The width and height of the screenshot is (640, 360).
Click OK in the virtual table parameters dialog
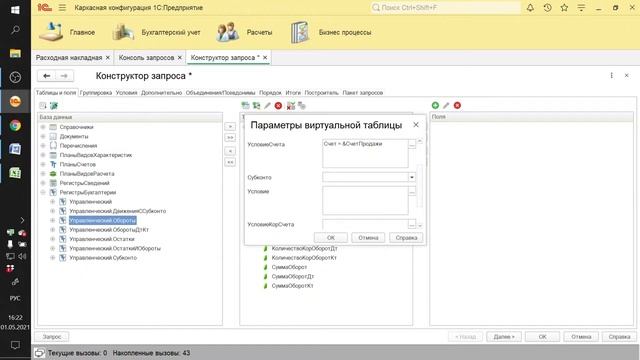(x=331, y=238)
